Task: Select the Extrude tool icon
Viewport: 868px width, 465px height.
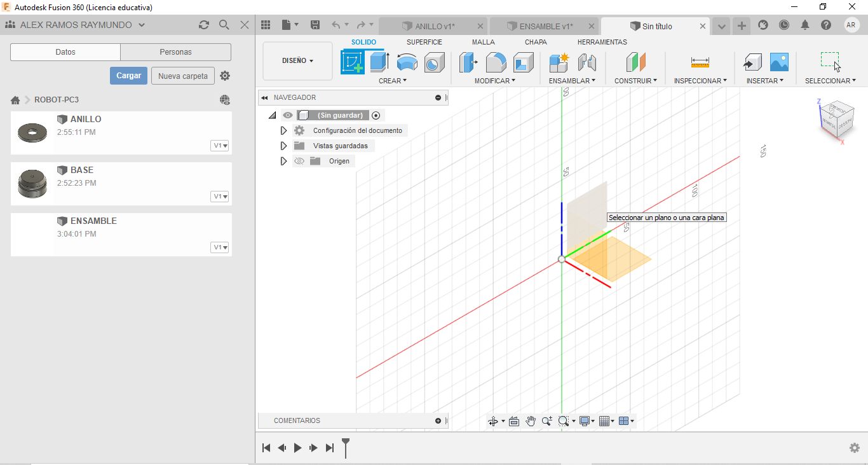Action: pos(380,62)
